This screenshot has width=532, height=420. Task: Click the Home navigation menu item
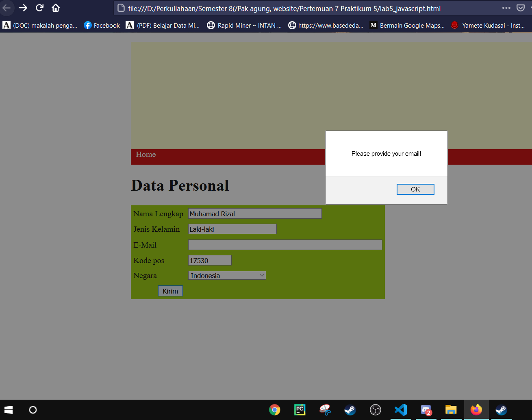pyautogui.click(x=145, y=155)
